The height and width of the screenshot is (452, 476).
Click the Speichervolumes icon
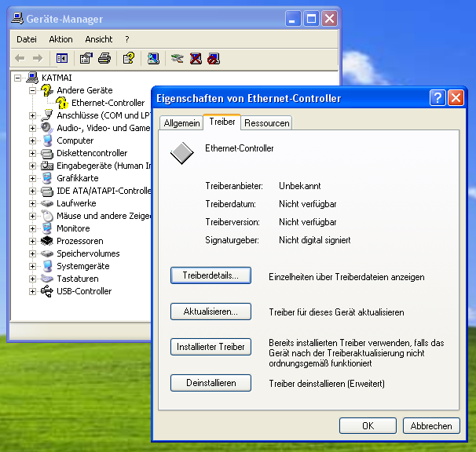[x=47, y=253]
